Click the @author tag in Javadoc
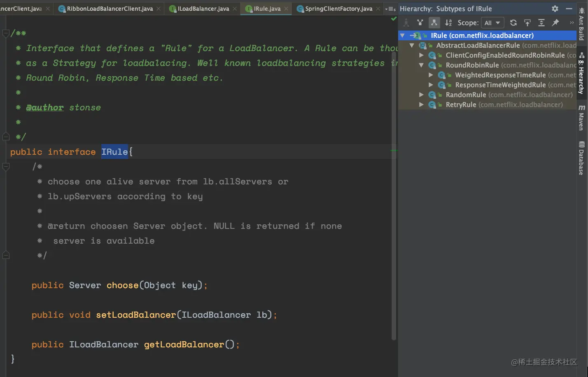The height and width of the screenshot is (377, 588). point(45,107)
